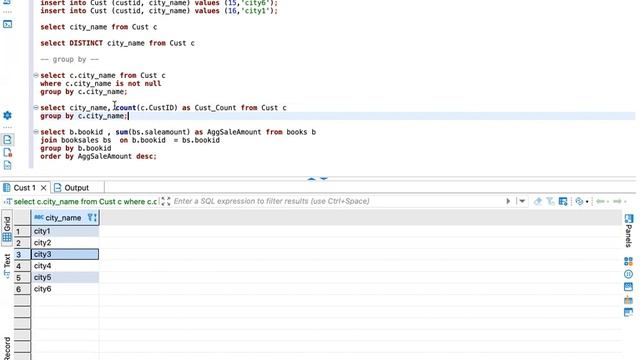Viewport: 640px width, 360px height.
Task: Select the city2 cell
Action: (65, 243)
